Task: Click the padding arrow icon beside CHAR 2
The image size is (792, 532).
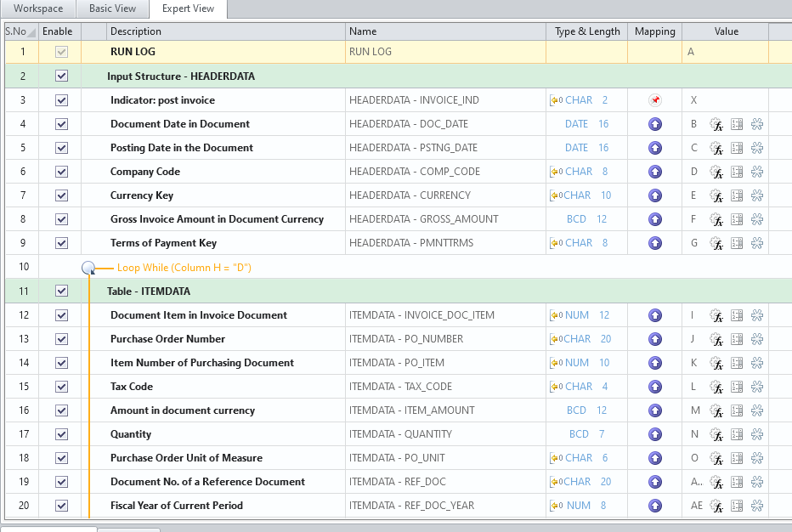Action: click(556, 100)
